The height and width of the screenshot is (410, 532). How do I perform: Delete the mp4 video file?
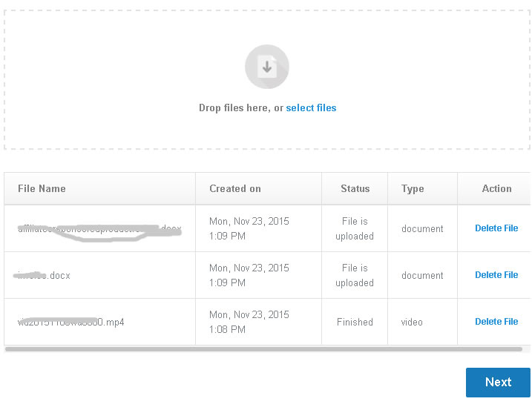click(496, 322)
